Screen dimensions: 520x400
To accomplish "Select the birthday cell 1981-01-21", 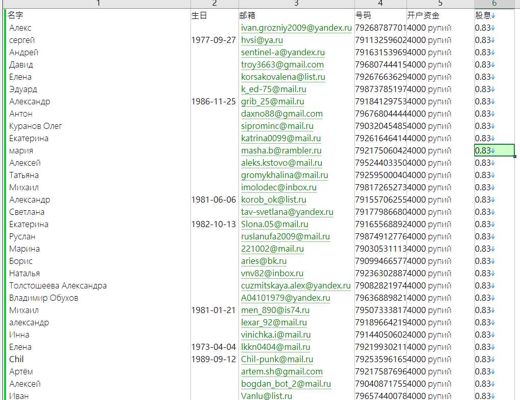I will [214, 310].
